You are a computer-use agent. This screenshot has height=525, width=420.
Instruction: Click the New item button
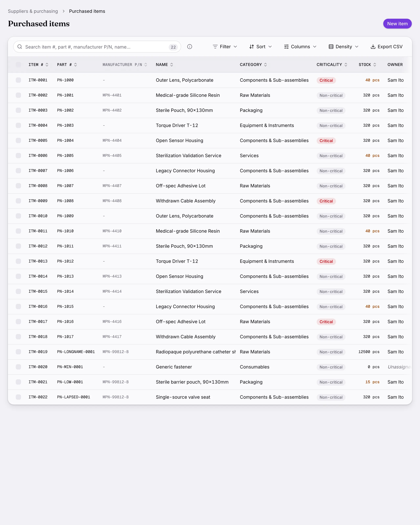pos(397,24)
